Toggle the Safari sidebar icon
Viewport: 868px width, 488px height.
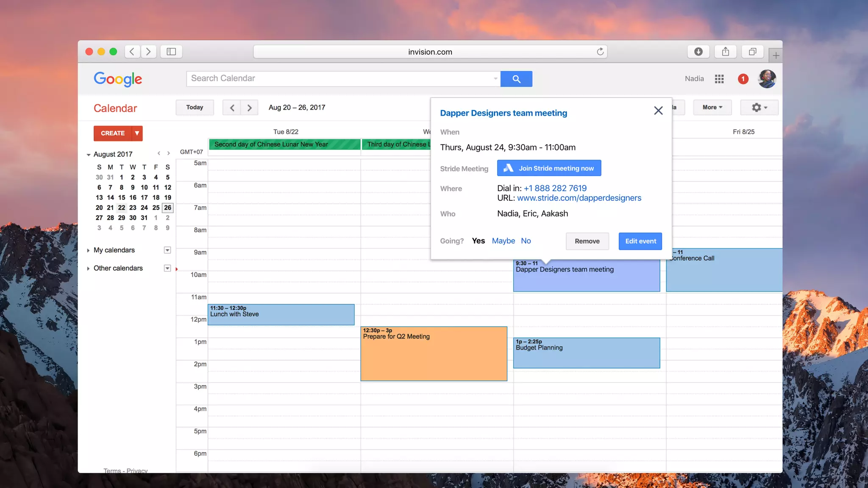[x=171, y=52]
